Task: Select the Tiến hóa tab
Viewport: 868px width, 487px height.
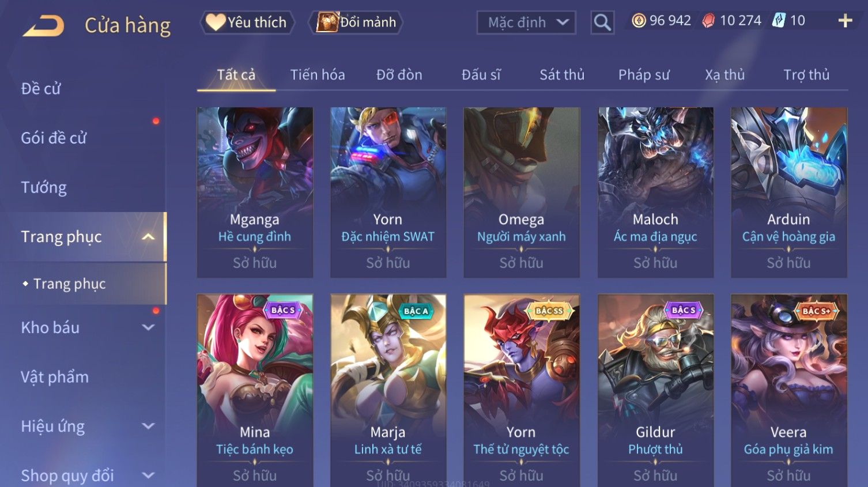Action: pos(318,75)
